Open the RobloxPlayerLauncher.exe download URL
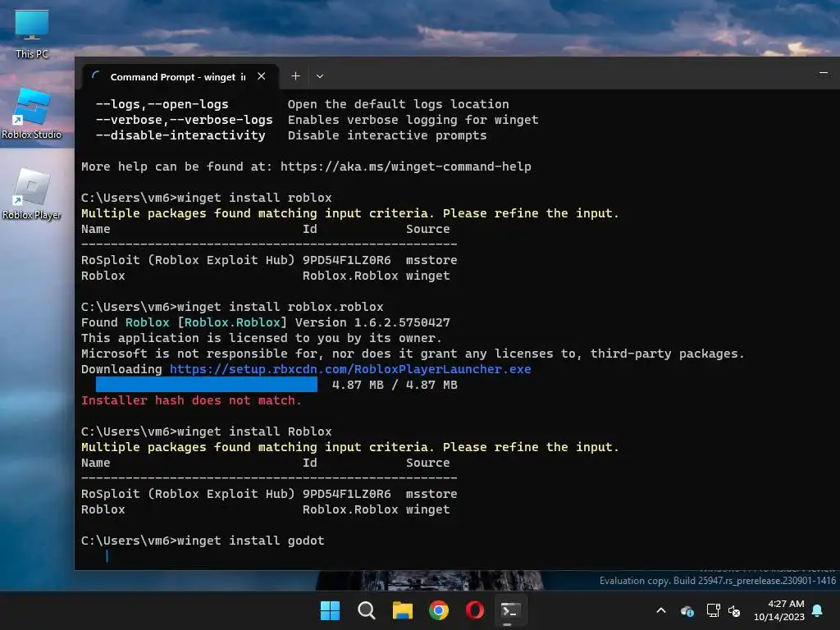 click(350, 369)
